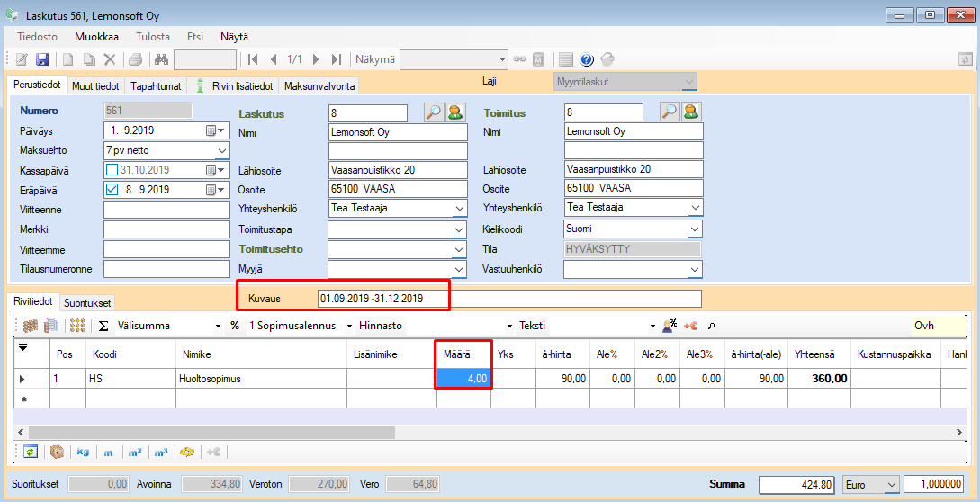Click person icon next to Toimitus field
Image resolution: width=980 pixels, height=502 pixels.
(691, 112)
